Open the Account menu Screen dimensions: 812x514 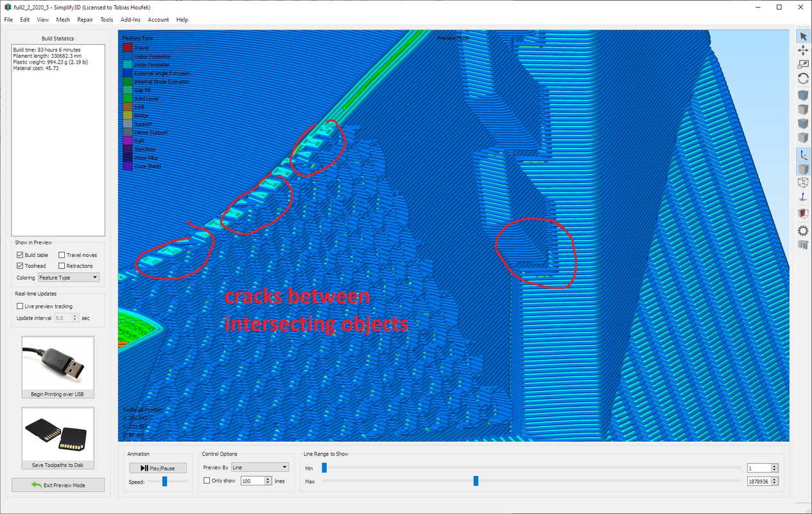click(x=159, y=20)
